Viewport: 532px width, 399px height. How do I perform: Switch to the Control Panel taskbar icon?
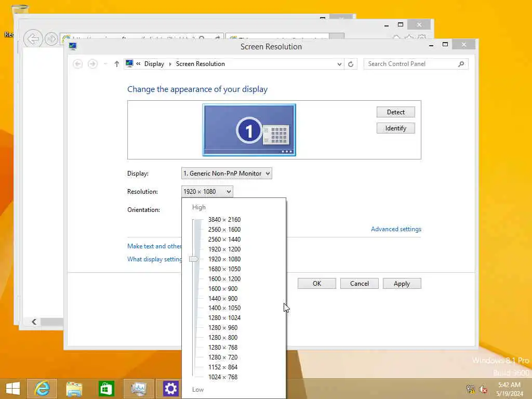point(138,389)
